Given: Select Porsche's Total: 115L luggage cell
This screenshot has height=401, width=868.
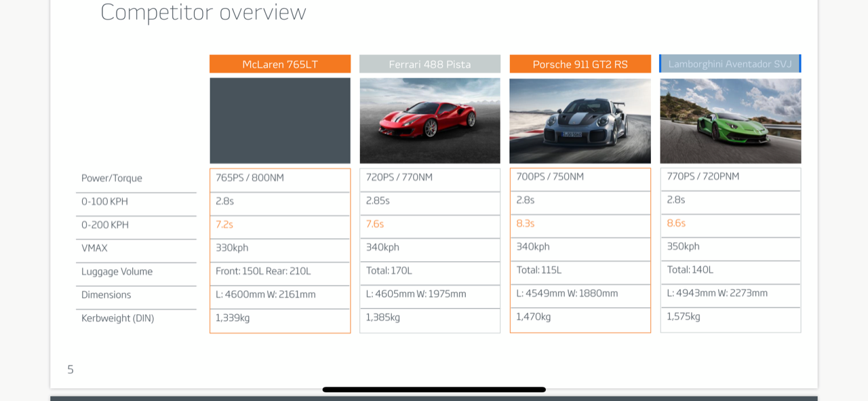Looking at the screenshot, I should (539, 270).
